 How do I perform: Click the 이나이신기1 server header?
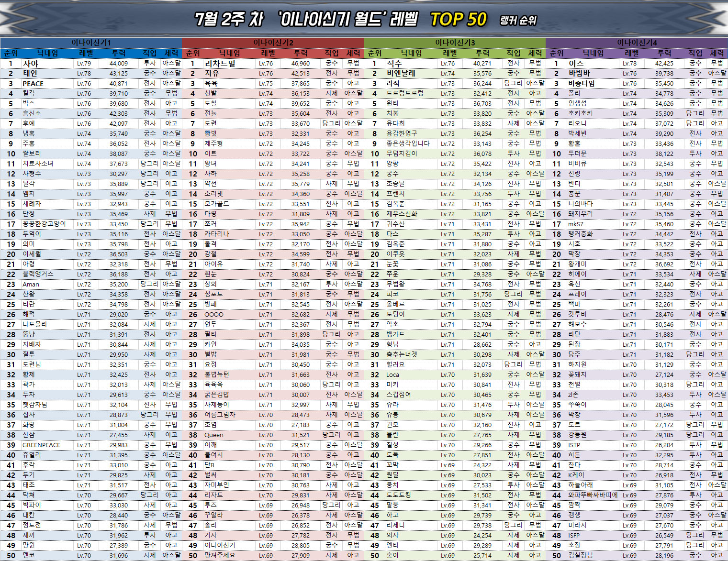pyautogui.click(x=91, y=43)
